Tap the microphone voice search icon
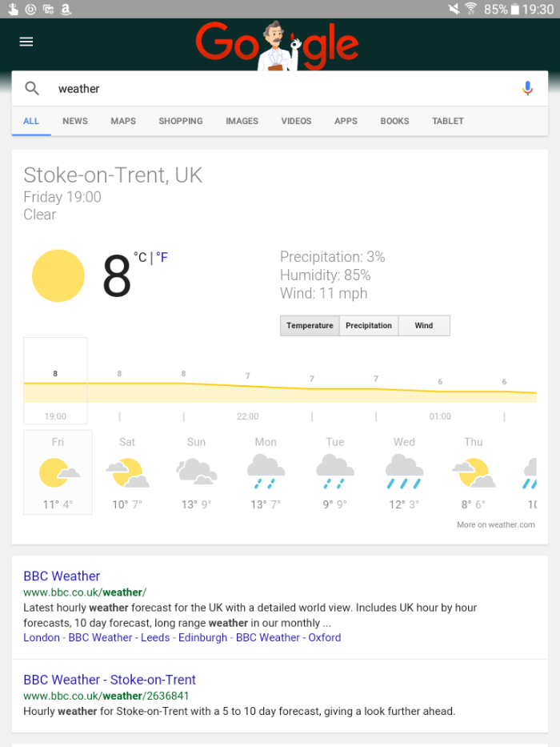This screenshot has height=747, width=560. [x=527, y=89]
